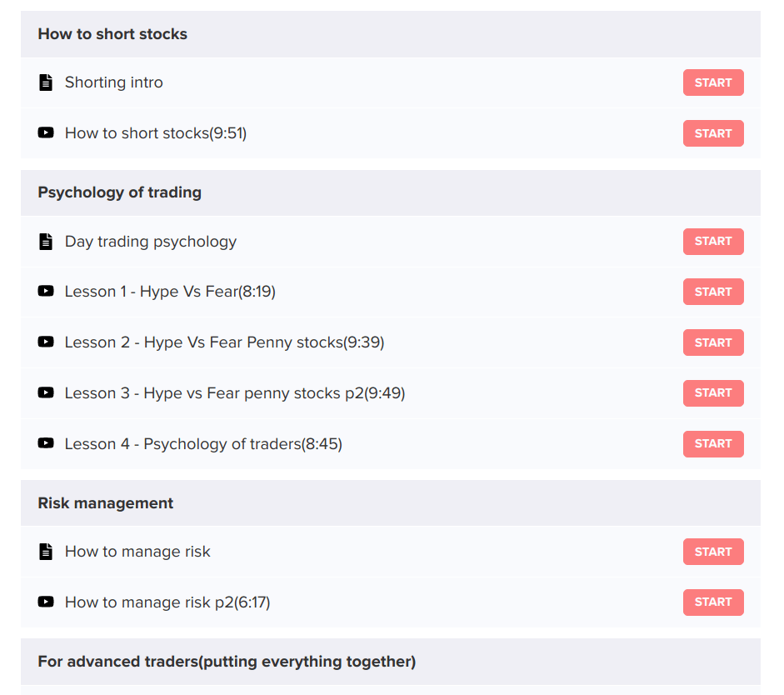Click video icon for Lesson 3 penny stocks p2
The height and width of the screenshot is (695, 784).
(46, 392)
